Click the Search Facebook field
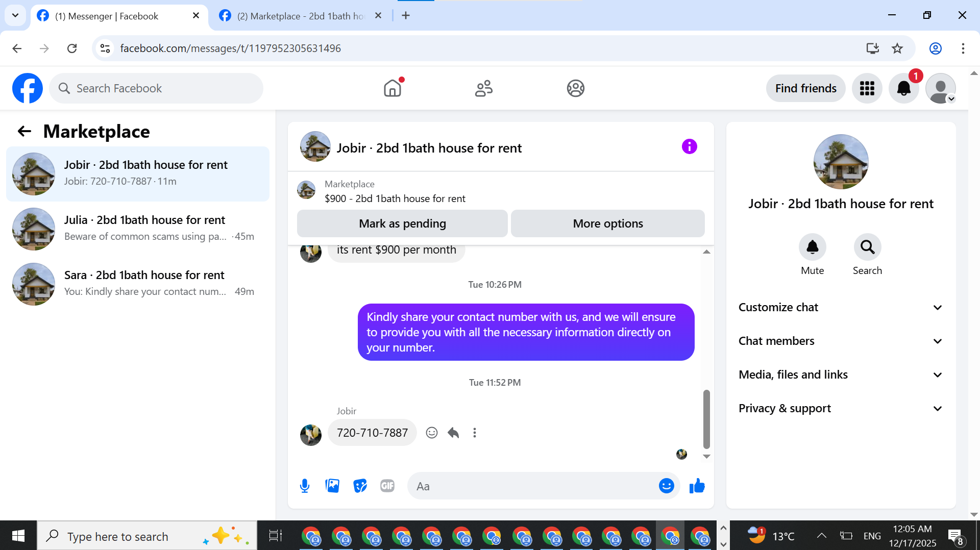The height and width of the screenshot is (550, 980). tap(156, 88)
